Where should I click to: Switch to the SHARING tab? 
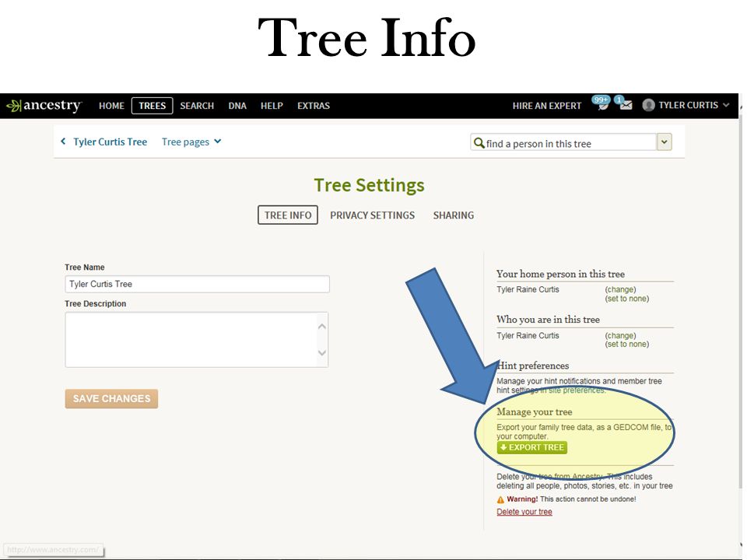(x=454, y=215)
